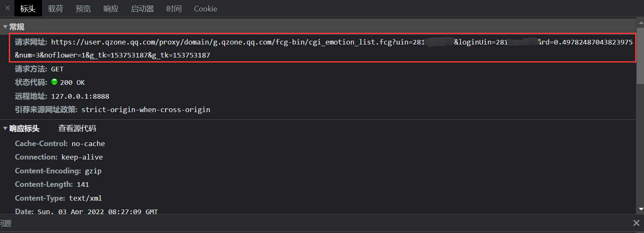Open the Cookie tab

pos(205,9)
